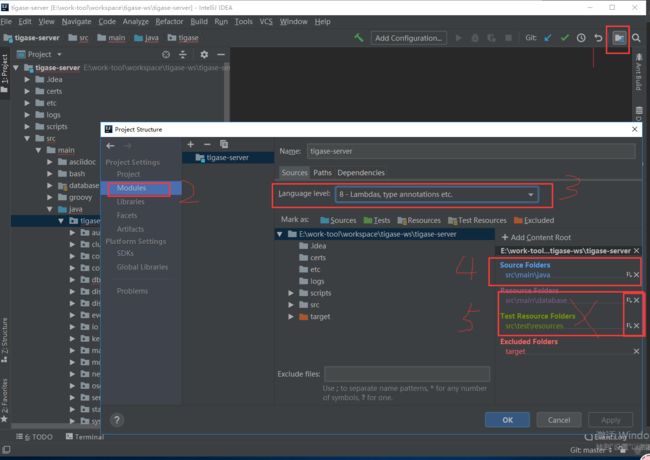Click add module plus icon
The image size is (650, 460).
tap(191, 144)
